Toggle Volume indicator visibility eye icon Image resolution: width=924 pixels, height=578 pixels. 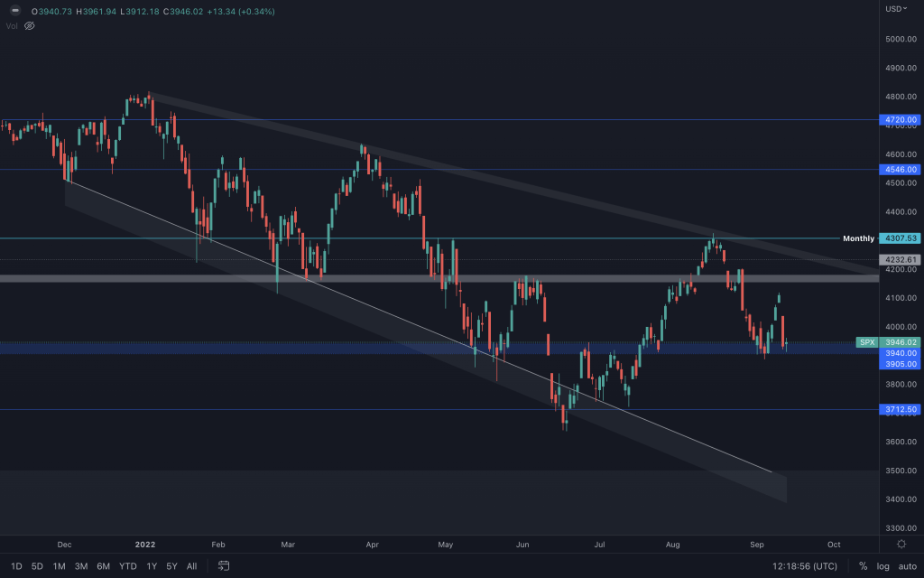(30, 26)
